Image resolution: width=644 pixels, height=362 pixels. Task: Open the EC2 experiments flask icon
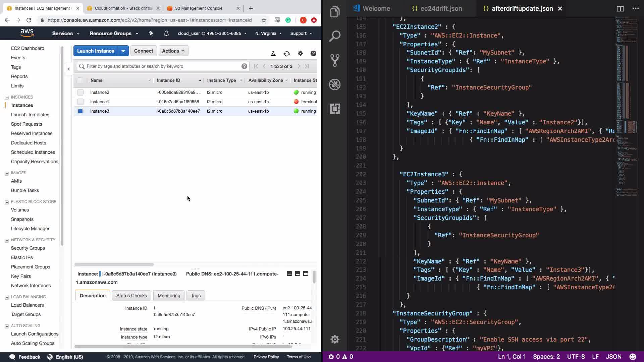[x=273, y=54]
